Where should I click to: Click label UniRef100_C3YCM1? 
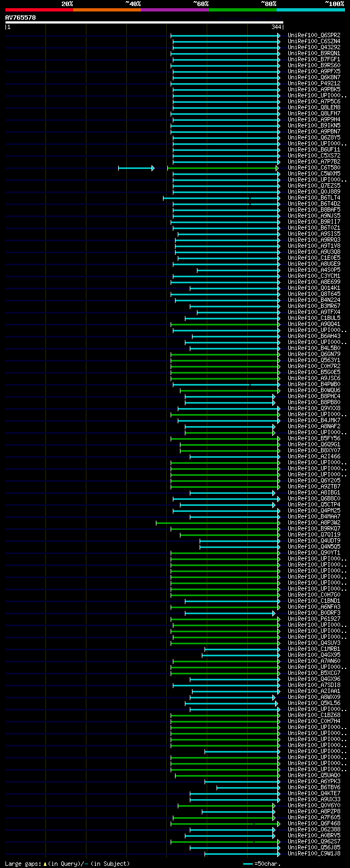click(314, 276)
